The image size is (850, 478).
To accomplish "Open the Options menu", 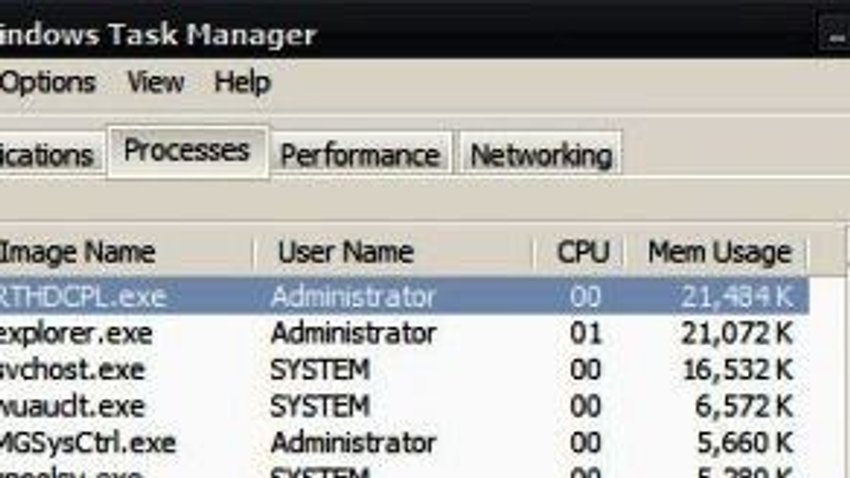I will click(x=48, y=82).
